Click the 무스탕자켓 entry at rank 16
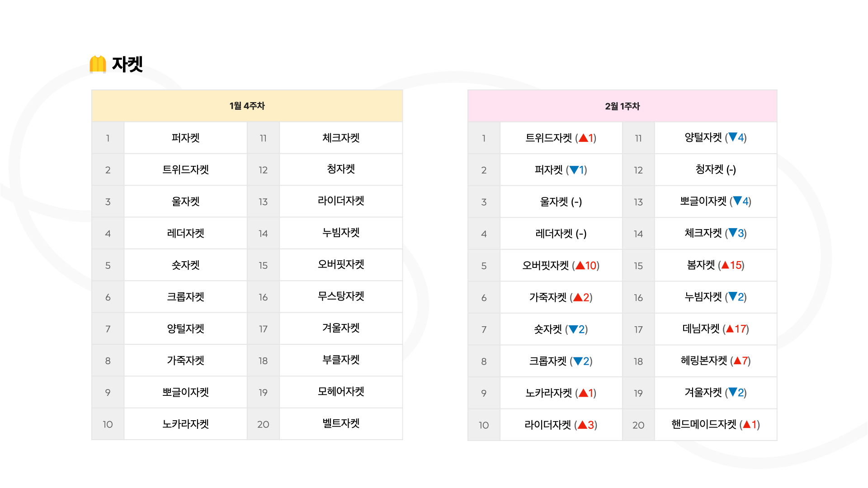The image size is (868, 488). coord(341,296)
